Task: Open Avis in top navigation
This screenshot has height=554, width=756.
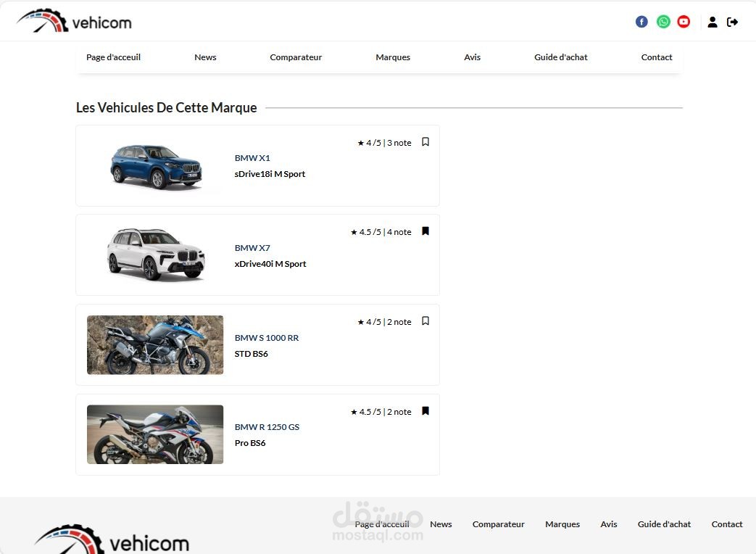Action: coord(472,57)
